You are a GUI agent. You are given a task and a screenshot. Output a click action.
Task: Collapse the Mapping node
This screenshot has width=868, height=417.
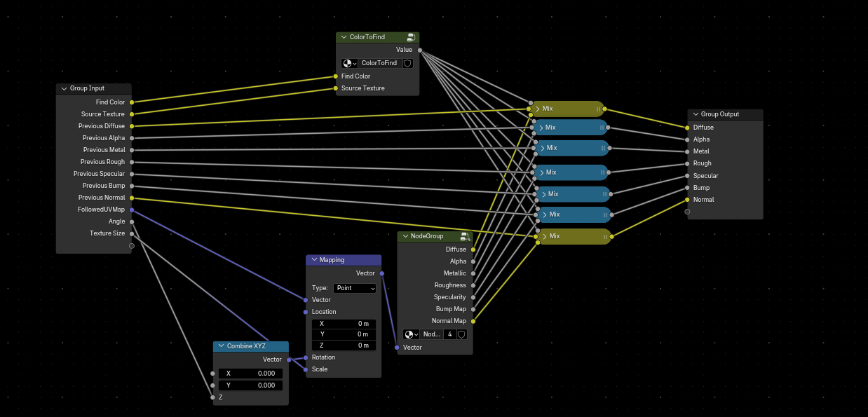pos(314,260)
